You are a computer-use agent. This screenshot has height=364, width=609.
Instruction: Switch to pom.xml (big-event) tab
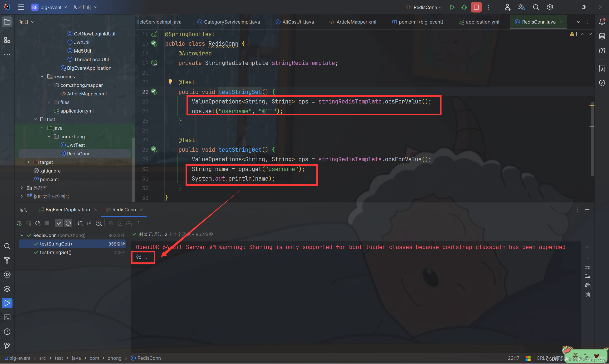417,22
